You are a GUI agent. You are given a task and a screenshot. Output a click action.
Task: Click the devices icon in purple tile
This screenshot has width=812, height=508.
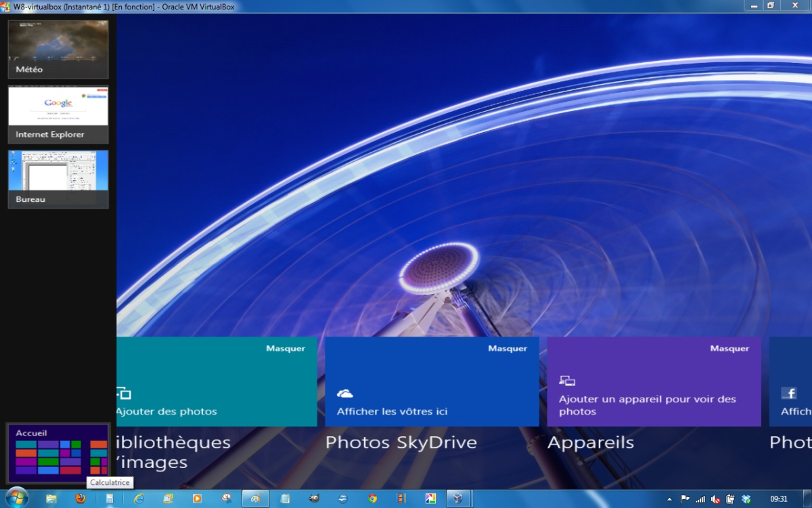(567, 381)
